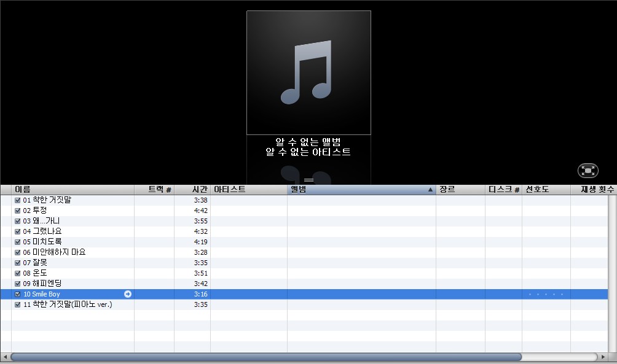This screenshot has height=364, width=617.
Task: Uncheck the 11 착한 거짓말(피아노 ver.) checkbox
Action: click(17, 304)
